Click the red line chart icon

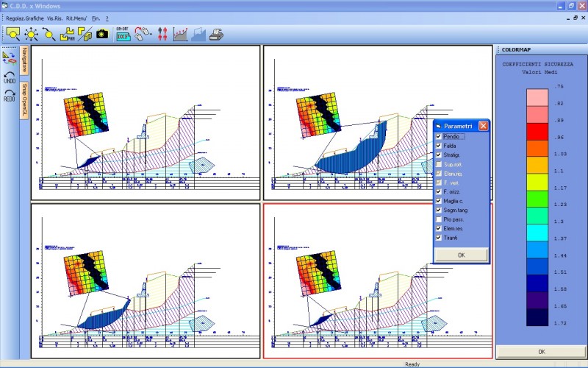pos(180,34)
